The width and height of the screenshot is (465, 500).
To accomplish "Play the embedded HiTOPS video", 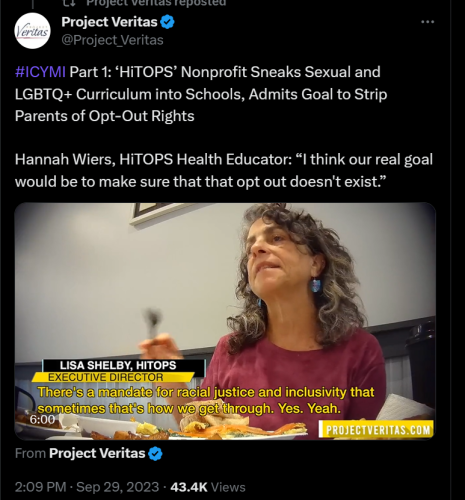I will [225, 321].
